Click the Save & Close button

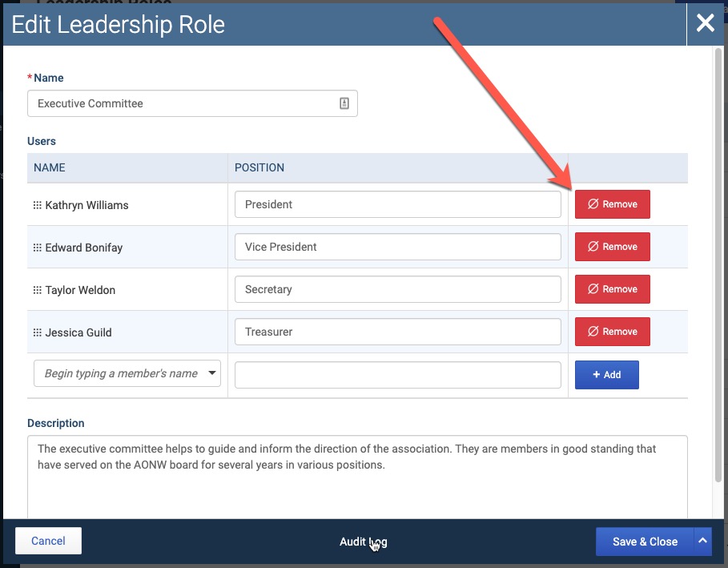[x=645, y=542]
